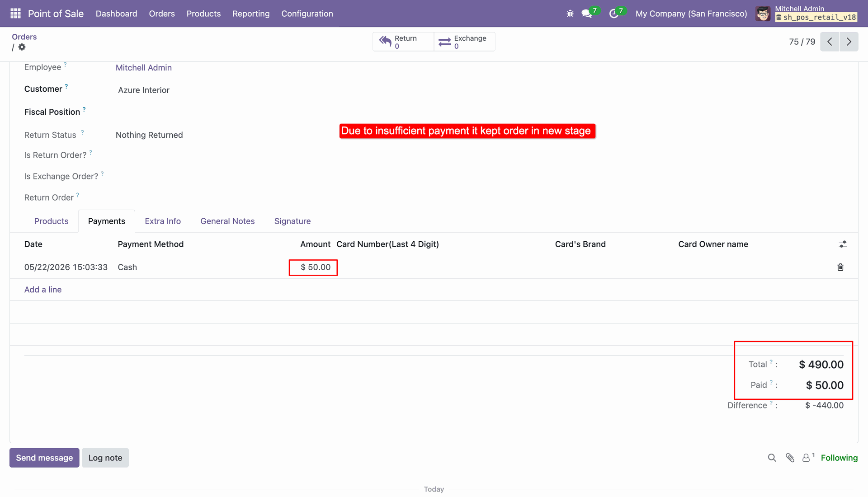Image resolution: width=868 pixels, height=497 pixels.
Task: Switch to the Extra Info tab
Action: [x=163, y=221]
